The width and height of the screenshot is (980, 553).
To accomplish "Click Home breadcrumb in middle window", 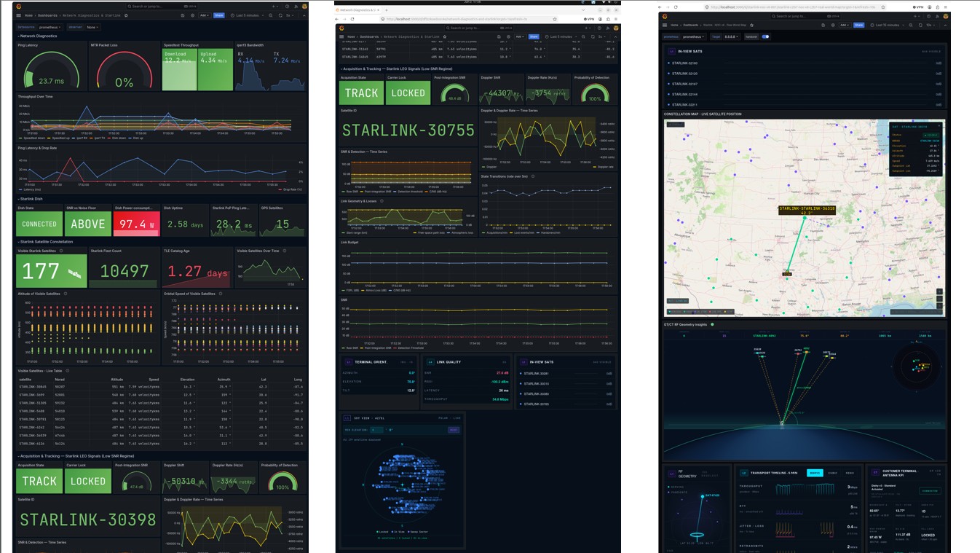I will coord(351,36).
